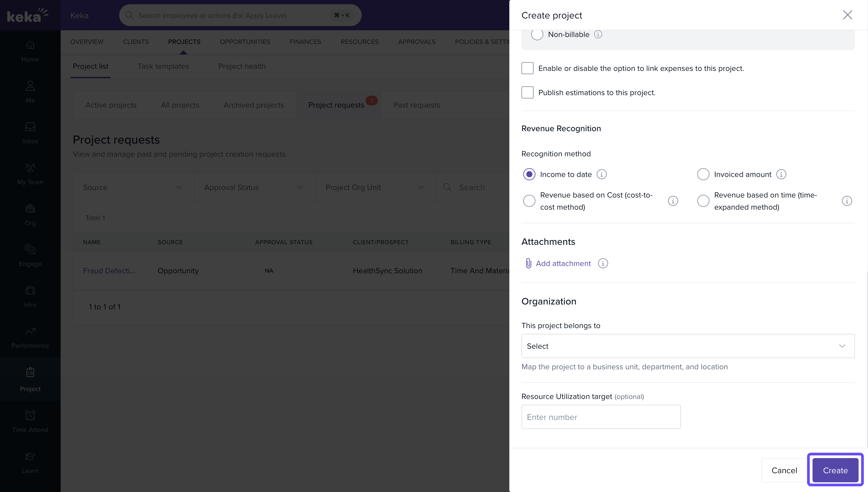This screenshot has height=492, width=868.
Task: Switch to the Past requests tab
Action: click(417, 105)
